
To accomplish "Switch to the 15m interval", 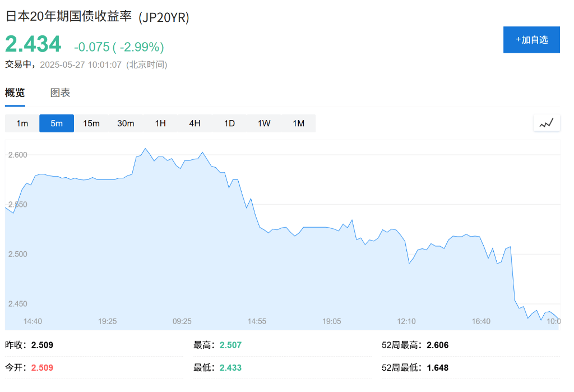I will point(91,123).
